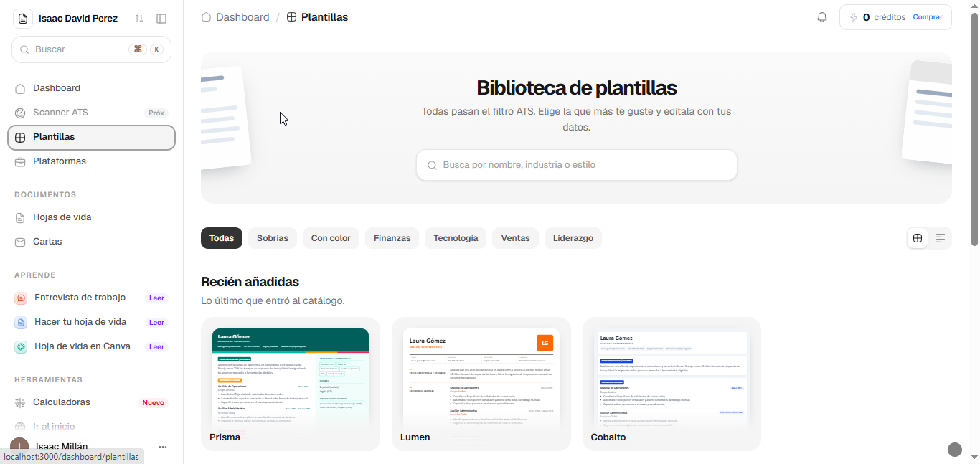980x464 pixels.
Task: Click the red Entrevista de trabajo icon
Action: (21, 298)
